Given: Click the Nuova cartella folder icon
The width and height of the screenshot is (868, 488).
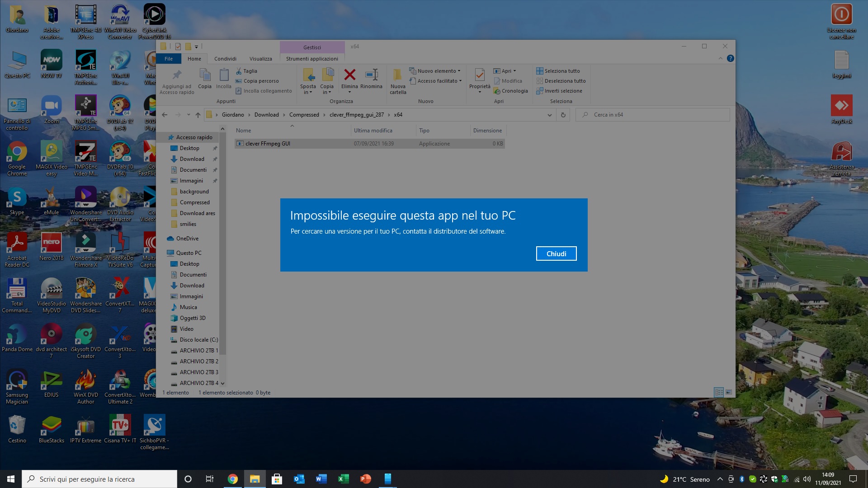Looking at the screenshot, I should click(x=397, y=75).
